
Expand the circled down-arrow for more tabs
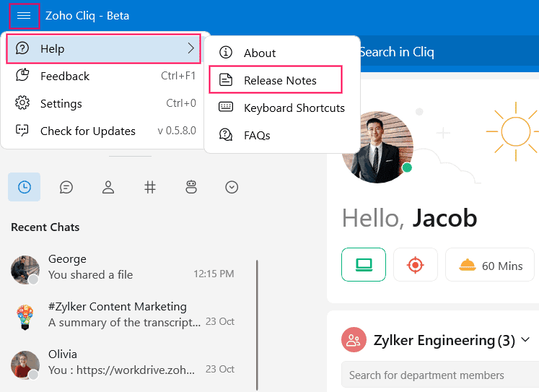click(x=232, y=187)
